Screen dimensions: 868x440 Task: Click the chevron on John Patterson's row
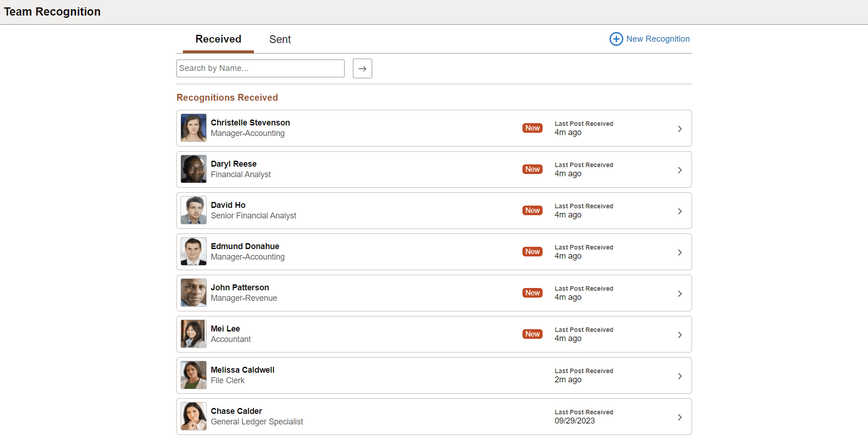coord(680,293)
